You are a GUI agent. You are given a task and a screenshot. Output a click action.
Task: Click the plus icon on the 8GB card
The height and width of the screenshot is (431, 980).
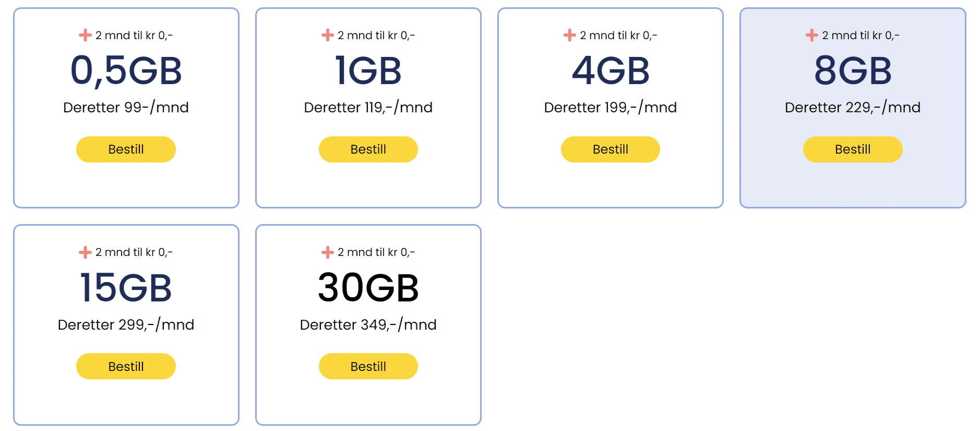coord(811,36)
